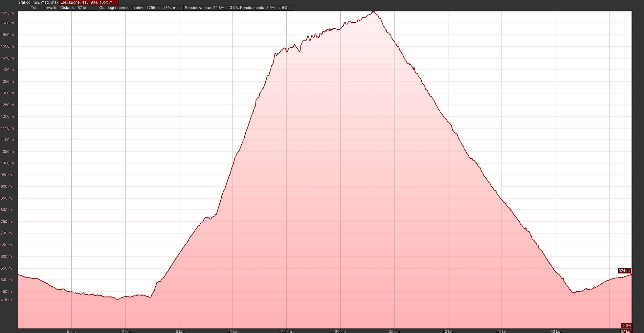Select the Distanza 57 km field
This screenshot has width=644, height=333.
pyautogui.click(x=78, y=8)
